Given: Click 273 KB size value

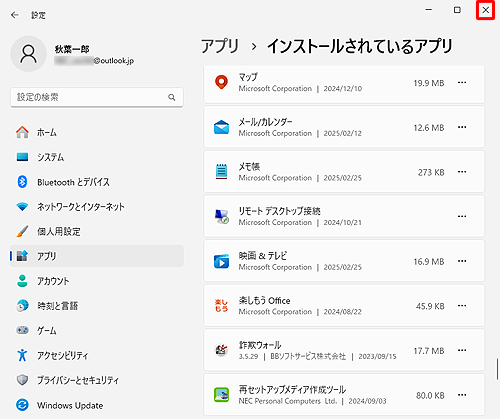Looking at the screenshot, I should tap(431, 172).
